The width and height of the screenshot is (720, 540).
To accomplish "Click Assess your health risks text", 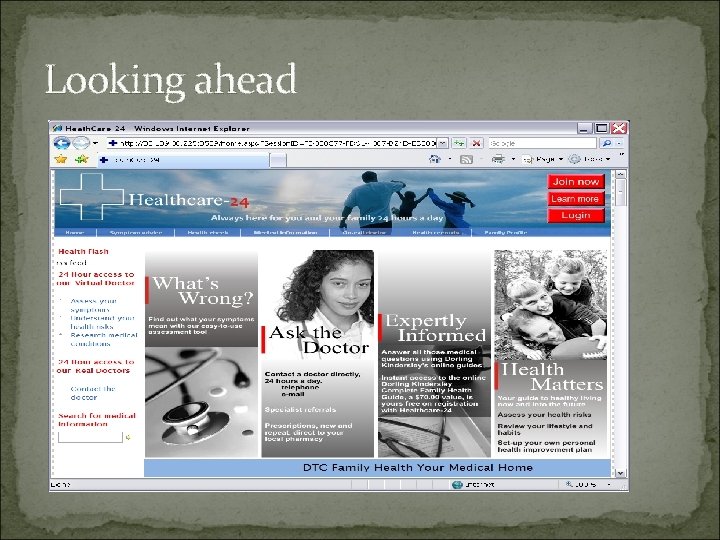I will tap(545, 415).
